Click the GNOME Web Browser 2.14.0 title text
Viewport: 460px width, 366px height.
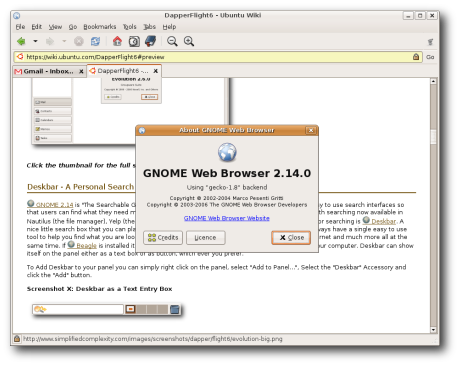pos(227,173)
